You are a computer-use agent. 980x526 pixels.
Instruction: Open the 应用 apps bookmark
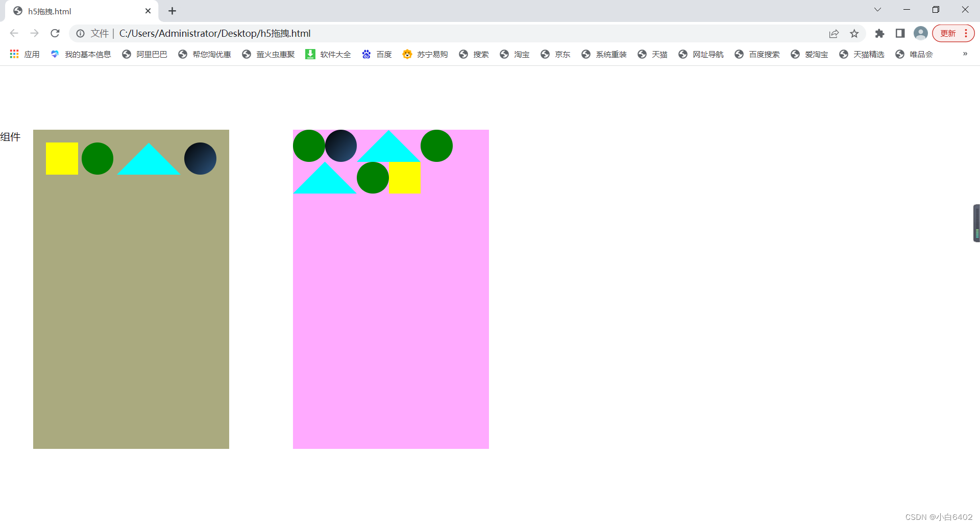tap(24, 54)
